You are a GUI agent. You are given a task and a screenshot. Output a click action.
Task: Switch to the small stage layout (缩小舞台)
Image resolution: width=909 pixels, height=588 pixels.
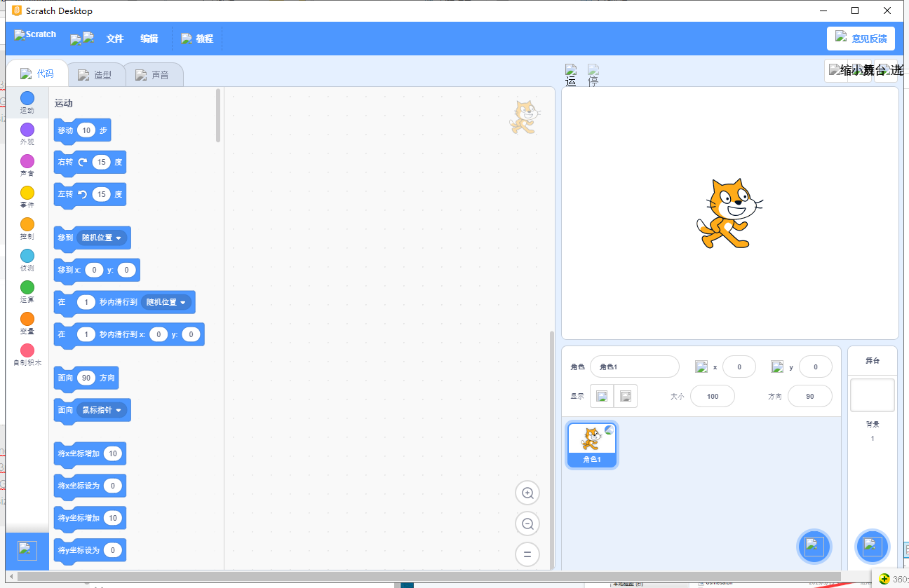pyautogui.click(x=836, y=70)
